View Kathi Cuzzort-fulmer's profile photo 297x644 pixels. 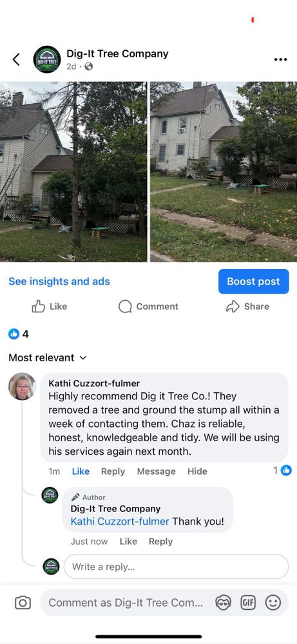tap(22, 386)
